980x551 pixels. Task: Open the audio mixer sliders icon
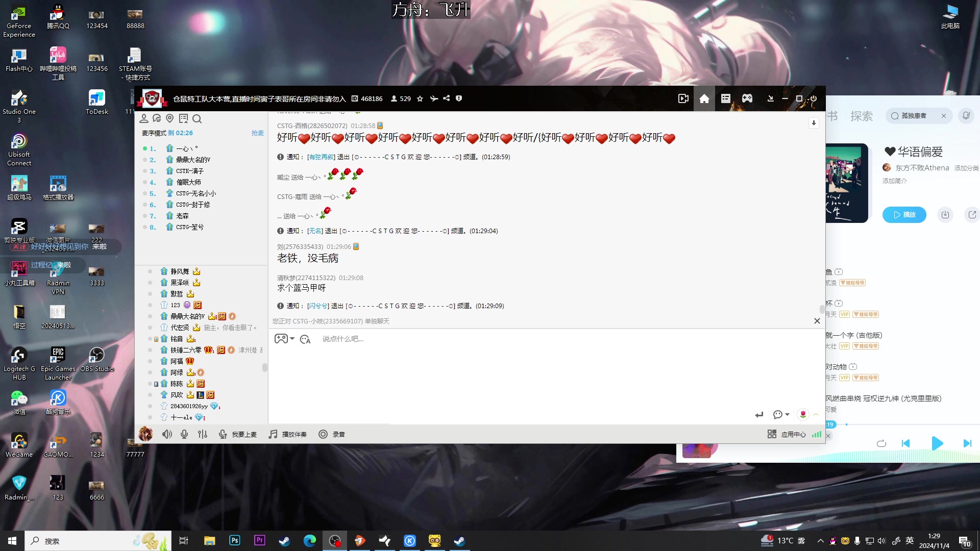[x=203, y=434]
